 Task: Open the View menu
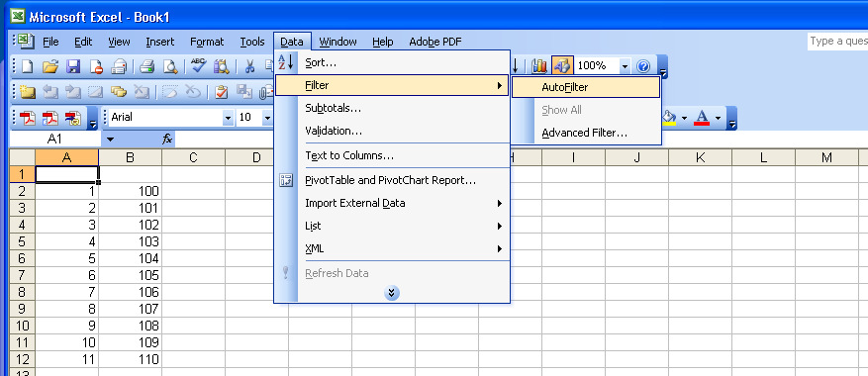pos(119,42)
